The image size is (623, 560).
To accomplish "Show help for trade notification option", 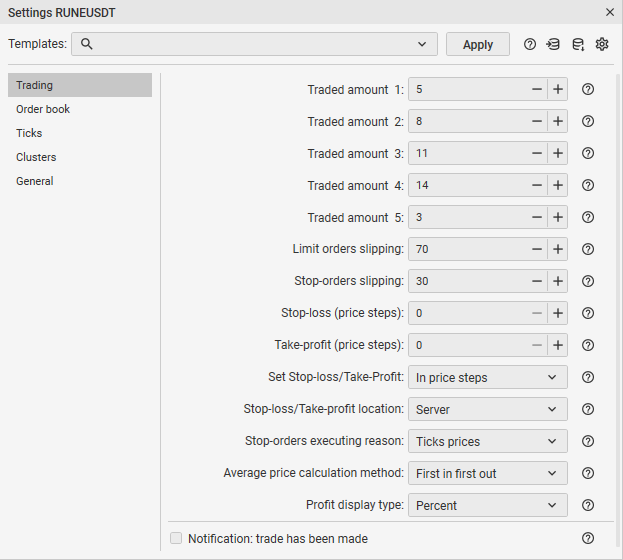I will click(588, 538).
